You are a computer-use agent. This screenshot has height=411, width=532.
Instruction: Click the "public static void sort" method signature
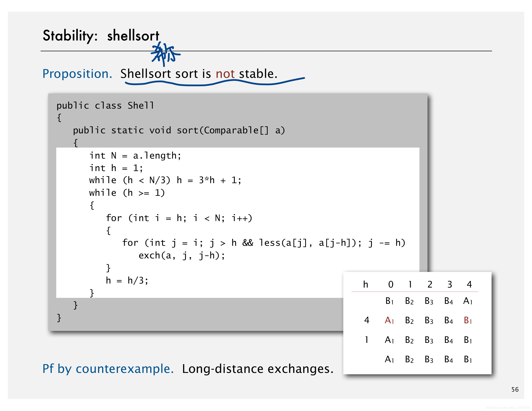click(x=179, y=130)
